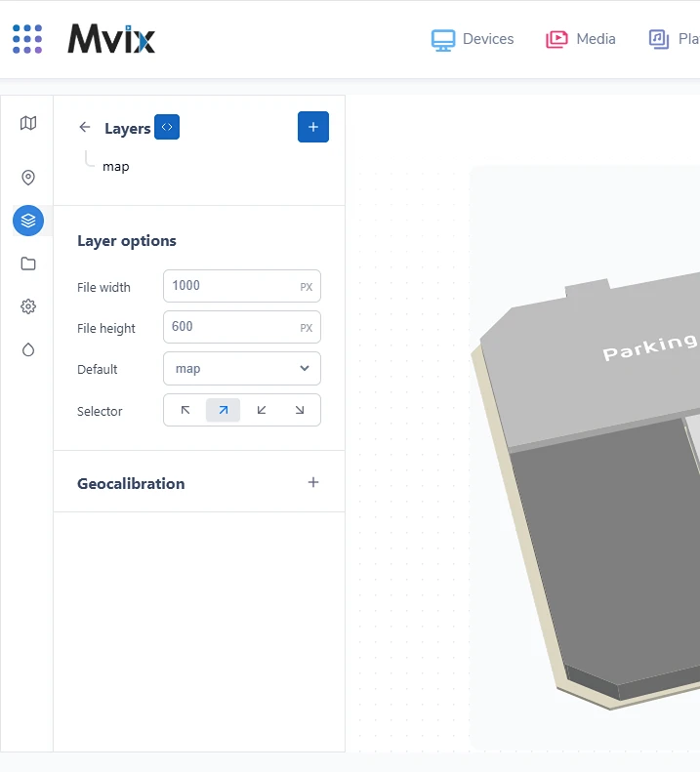
Task: Open the Devices menu
Action: tap(473, 39)
